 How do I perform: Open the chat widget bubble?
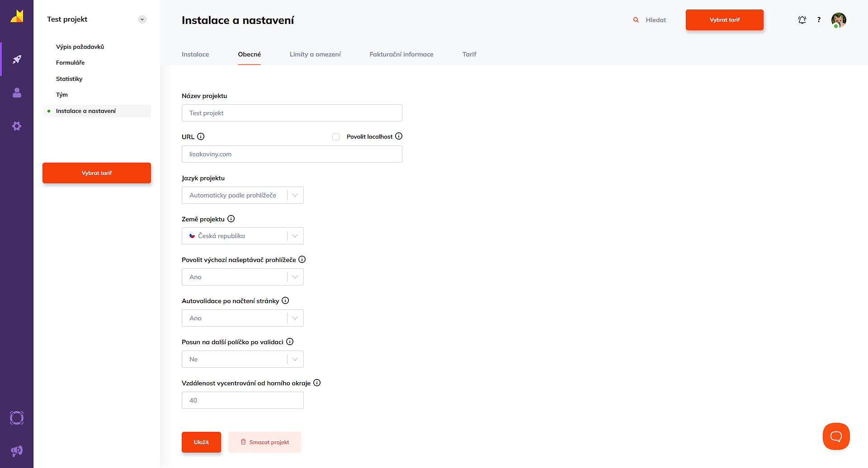coord(836,436)
